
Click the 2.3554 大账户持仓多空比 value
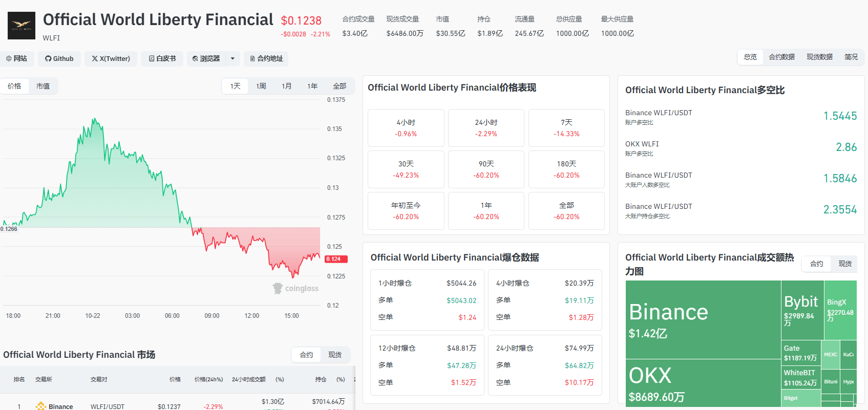coord(840,210)
